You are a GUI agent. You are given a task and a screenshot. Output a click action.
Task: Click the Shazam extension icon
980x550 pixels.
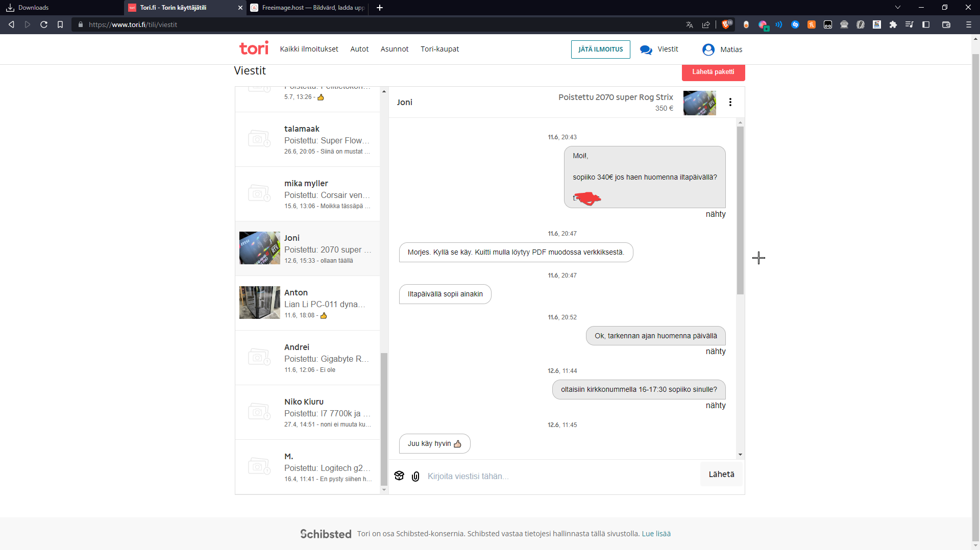[x=795, y=24]
